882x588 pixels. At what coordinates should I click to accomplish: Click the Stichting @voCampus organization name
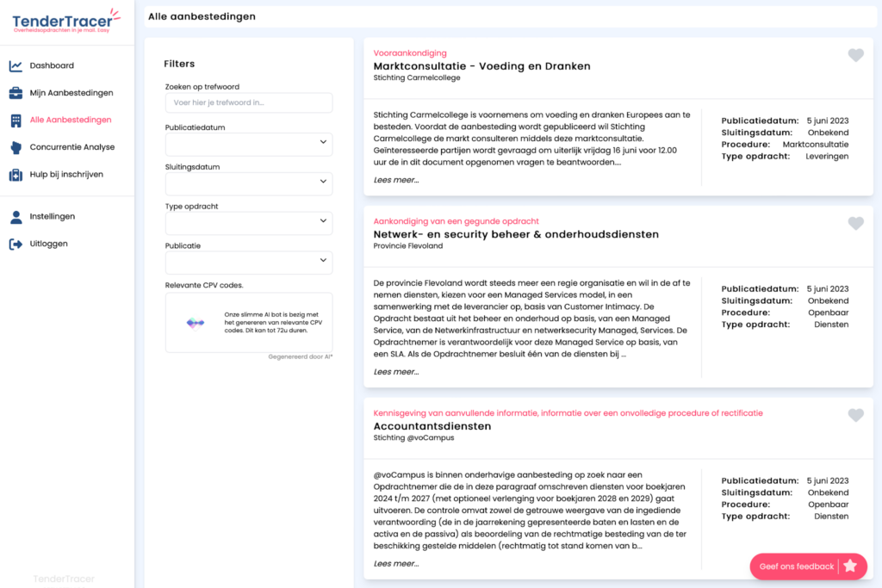point(413,437)
